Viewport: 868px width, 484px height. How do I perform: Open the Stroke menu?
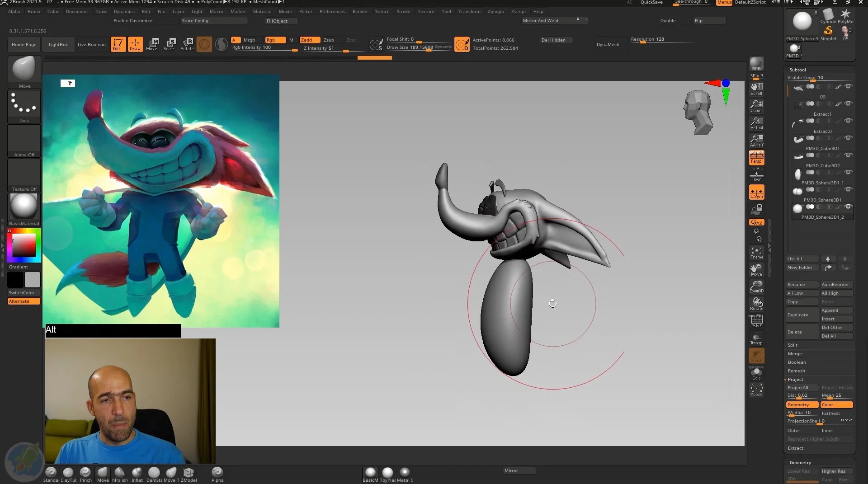click(x=403, y=11)
